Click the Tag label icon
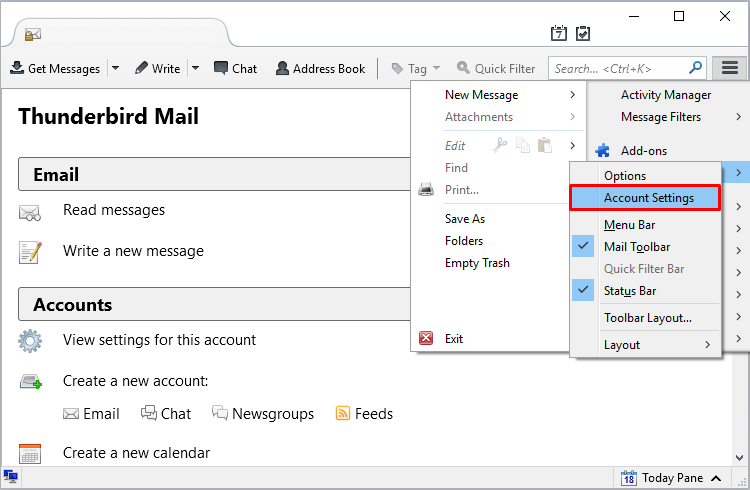750x490 pixels. click(x=397, y=69)
